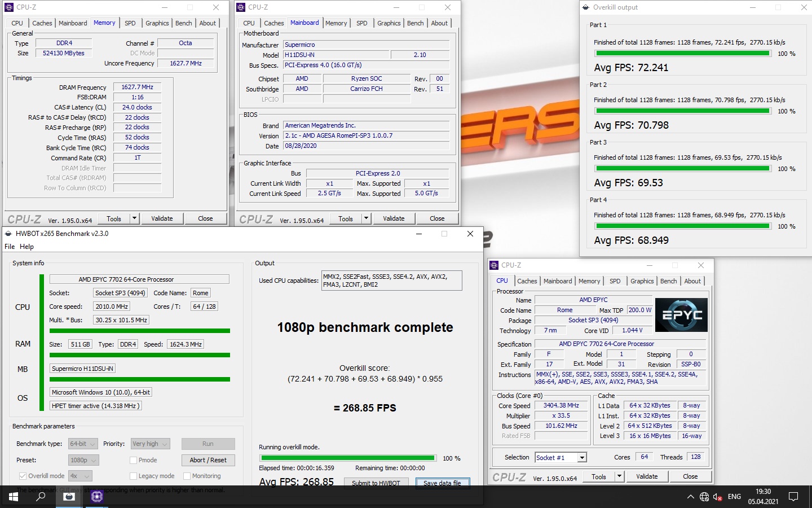
Task: Click the Overkill output window title icon
Action: tap(586, 7)
